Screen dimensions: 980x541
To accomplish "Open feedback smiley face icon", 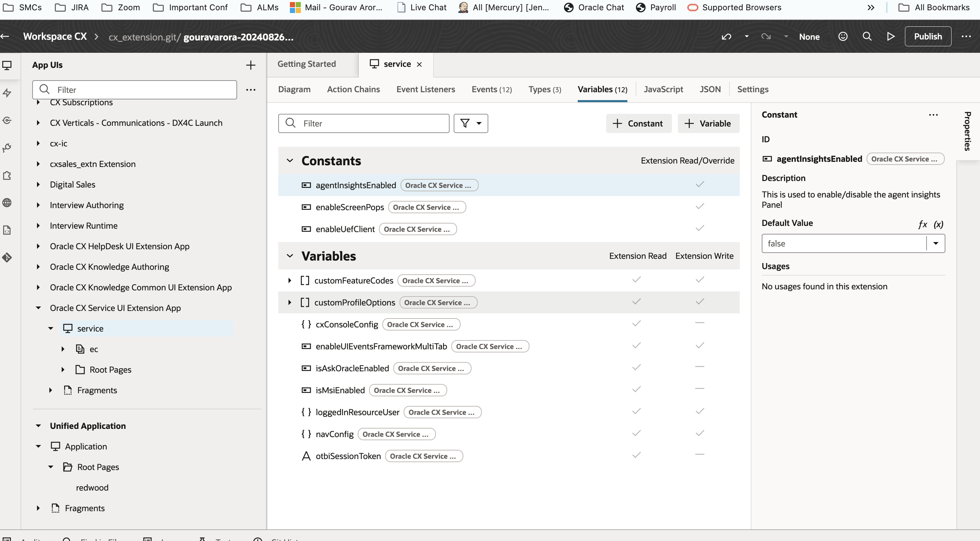I will [x=843, y=37].
